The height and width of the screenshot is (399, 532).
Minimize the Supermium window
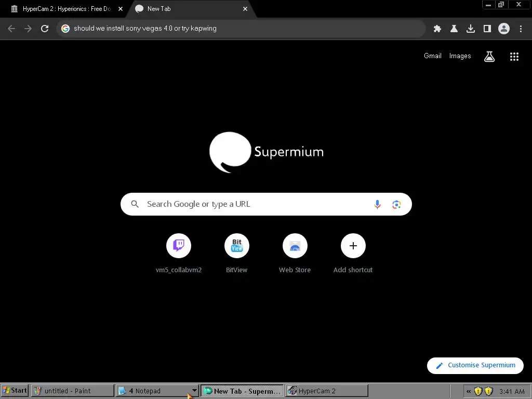pos(488,5)
